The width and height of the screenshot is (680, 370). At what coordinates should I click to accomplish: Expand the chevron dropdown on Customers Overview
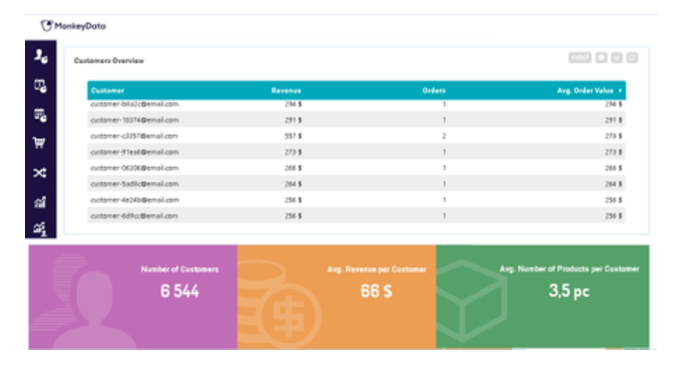pos(617,58)
